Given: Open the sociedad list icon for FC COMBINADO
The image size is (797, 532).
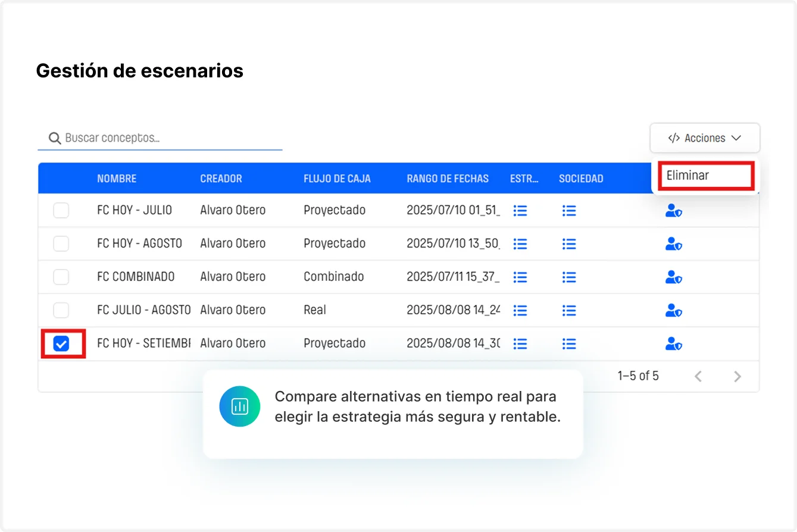Looking at the screenshot, I should [569, 277].
